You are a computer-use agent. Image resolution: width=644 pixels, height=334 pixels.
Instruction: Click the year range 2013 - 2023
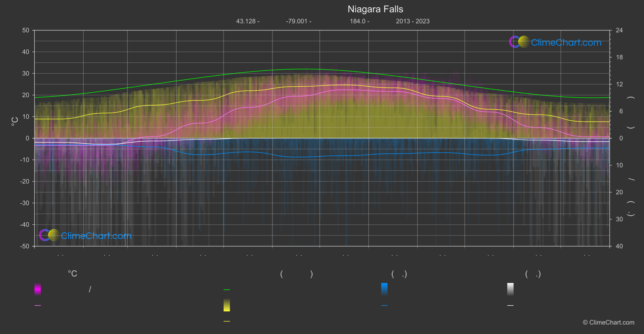pos(413,21)
